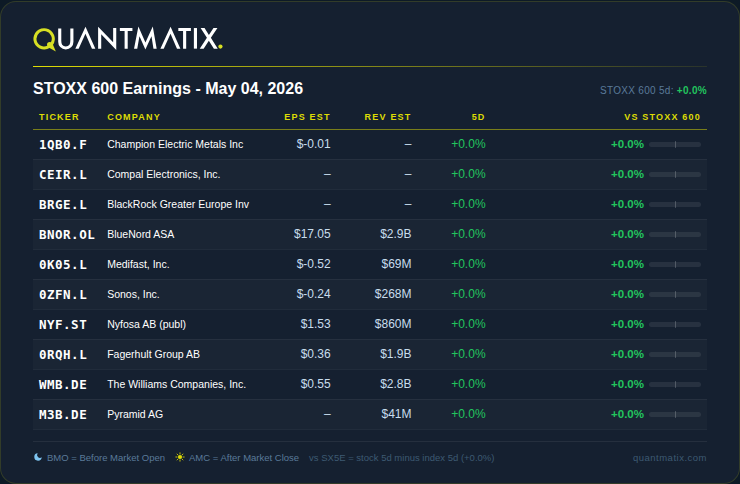Click the EPS EST column header
The width and height of the screenshot is (740, 484).
307,117
